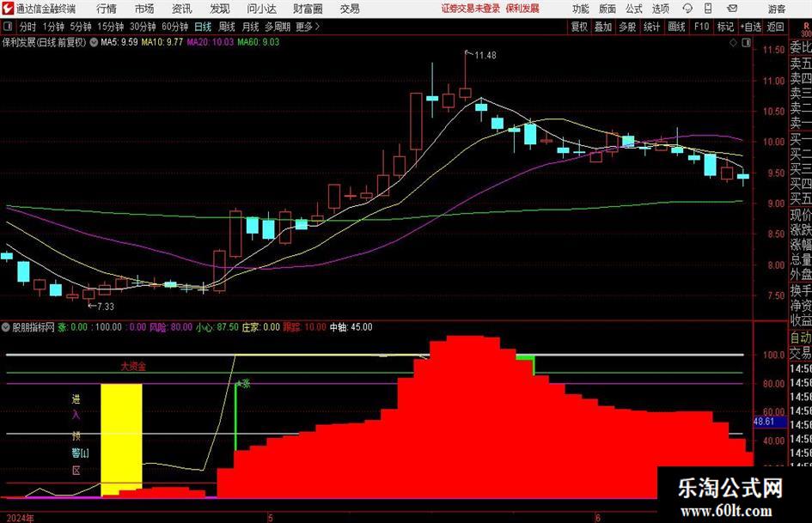Open the F10 company info button
Screen dimensions: 812x523
701,27
